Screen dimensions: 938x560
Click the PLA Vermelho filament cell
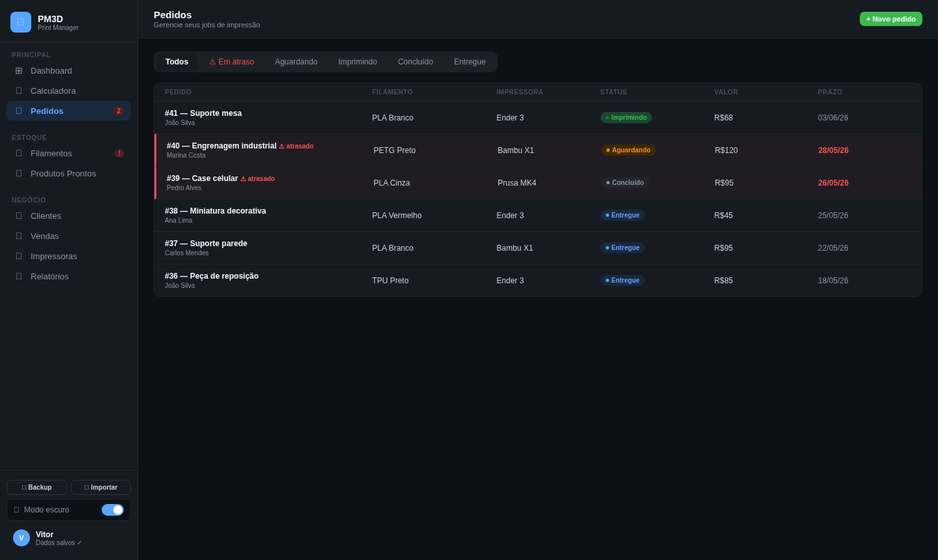pos(397,216)
